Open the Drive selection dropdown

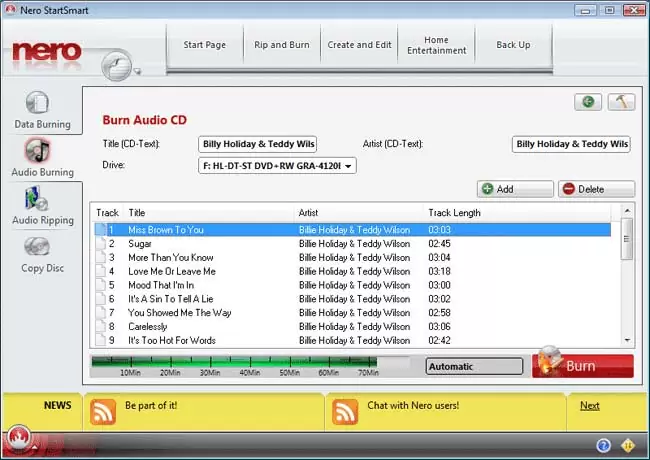coord(277,166)
